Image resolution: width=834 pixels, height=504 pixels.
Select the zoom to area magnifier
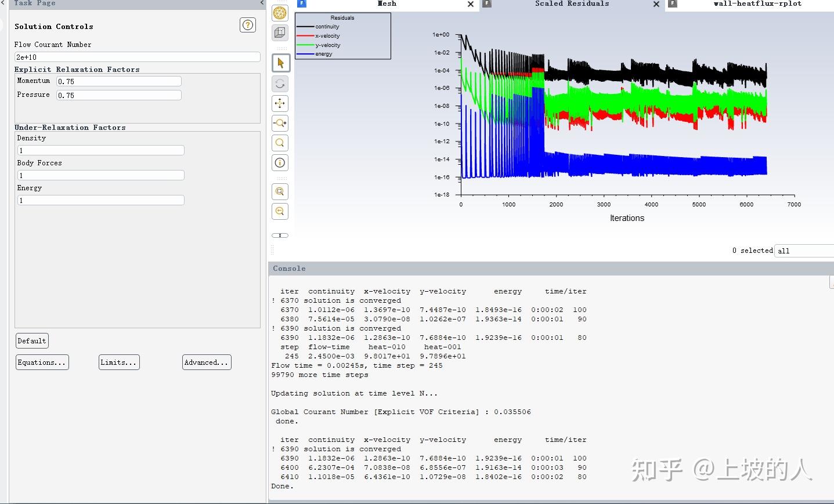click(x=280, y=143)
